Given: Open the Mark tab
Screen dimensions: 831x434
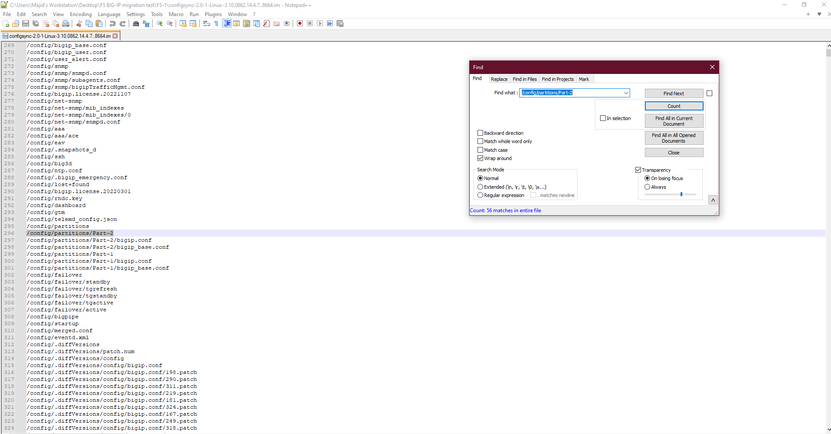Looking at the screenshot, I should point(584,79).
